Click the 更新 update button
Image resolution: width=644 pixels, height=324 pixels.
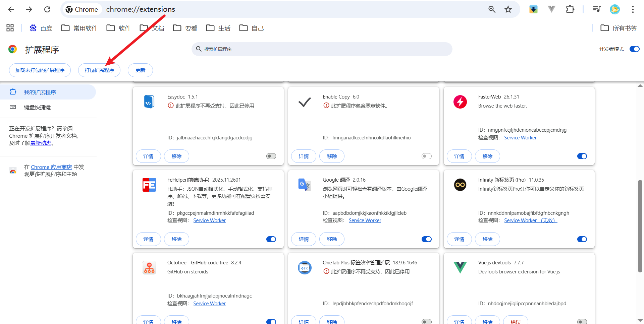click(140, 70)
